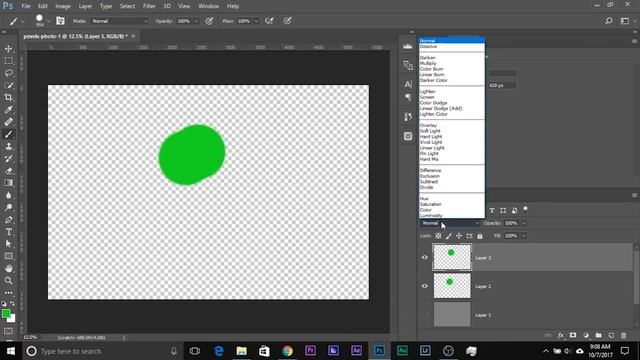
Task: Swap foreground and background colors
Action: (12, 304)
